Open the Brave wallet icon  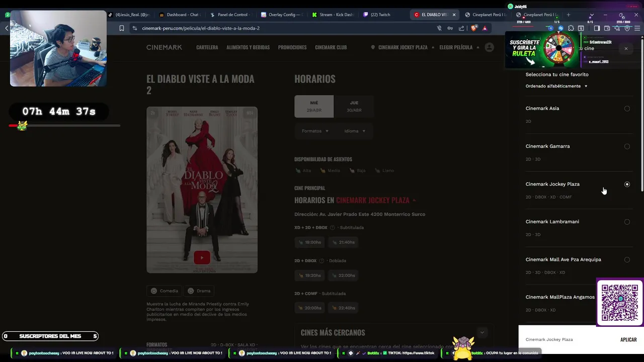point(607,28)
